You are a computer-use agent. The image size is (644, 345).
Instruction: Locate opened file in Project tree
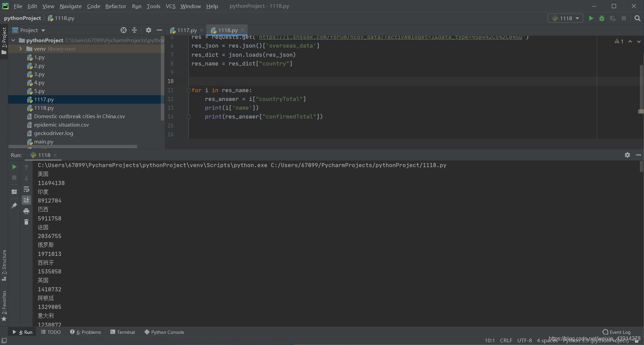click(x=124, y=30)
